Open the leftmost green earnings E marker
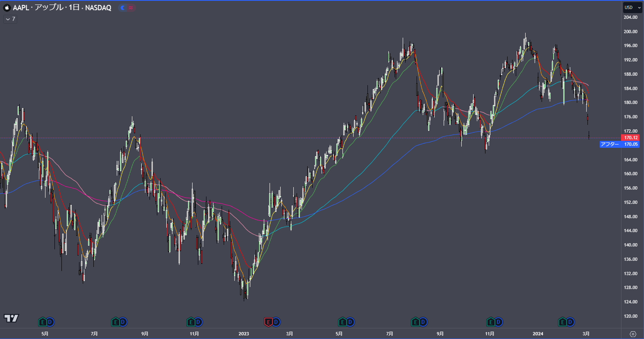The image size is (644, 339). point(42,322)
